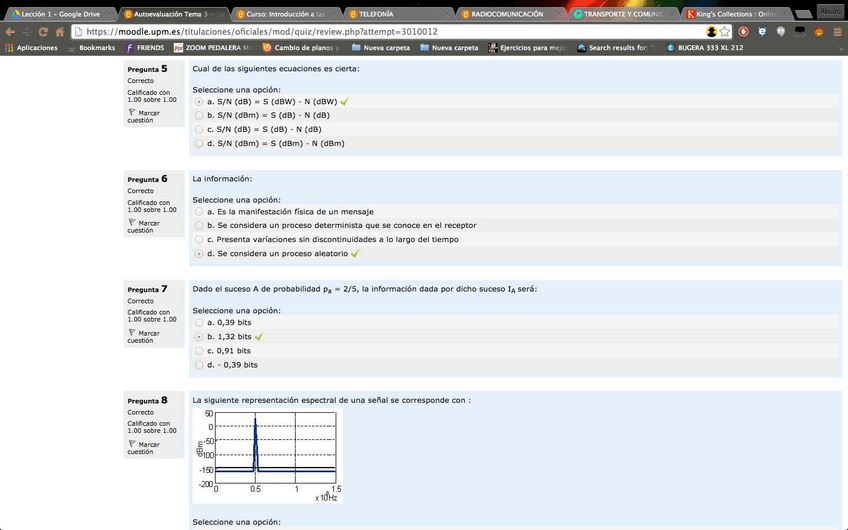The width and height of the screenshot is (848, 530).
Task: Bookmark this page with the star icon
Action: [725, 32]
